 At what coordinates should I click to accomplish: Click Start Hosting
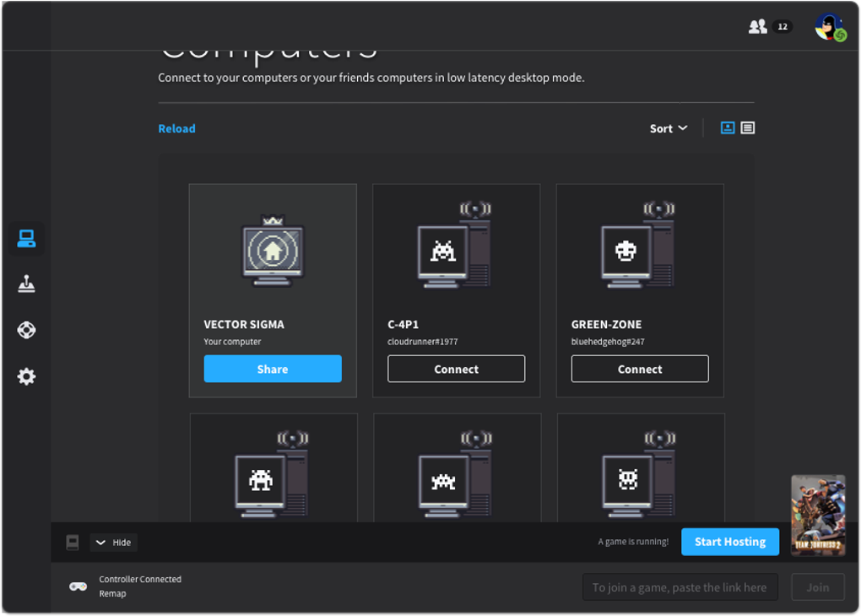point(729,542)
